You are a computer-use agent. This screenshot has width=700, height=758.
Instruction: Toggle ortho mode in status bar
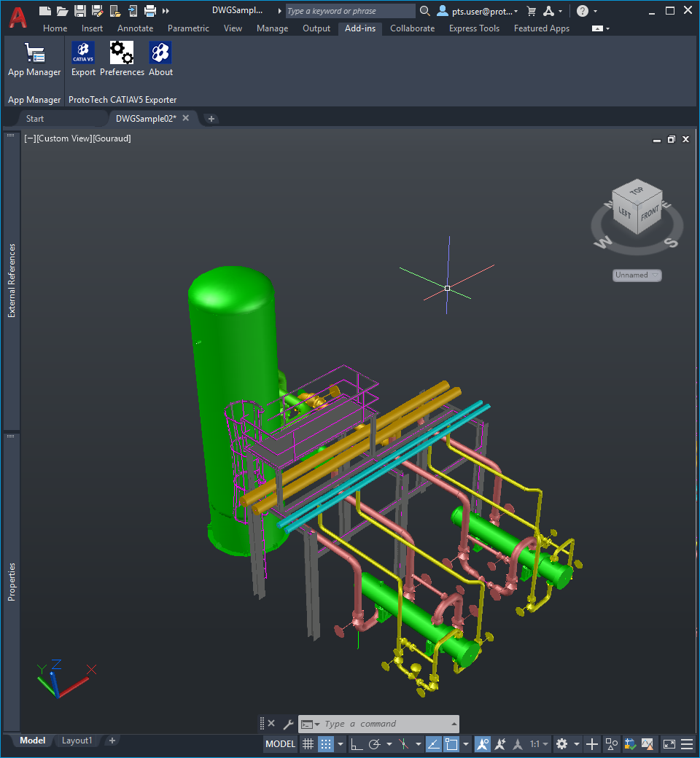click(x=356, y=744)
